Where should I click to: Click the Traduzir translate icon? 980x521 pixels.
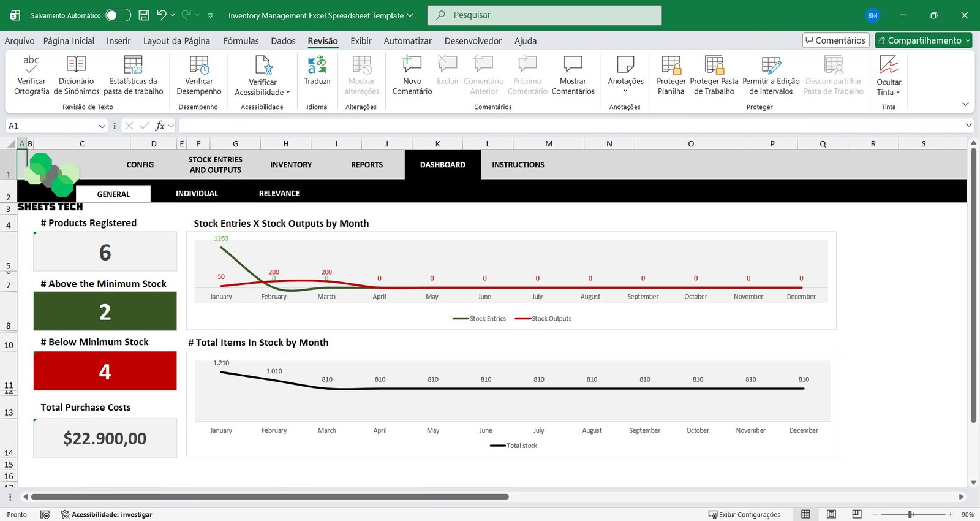[317, 65]
